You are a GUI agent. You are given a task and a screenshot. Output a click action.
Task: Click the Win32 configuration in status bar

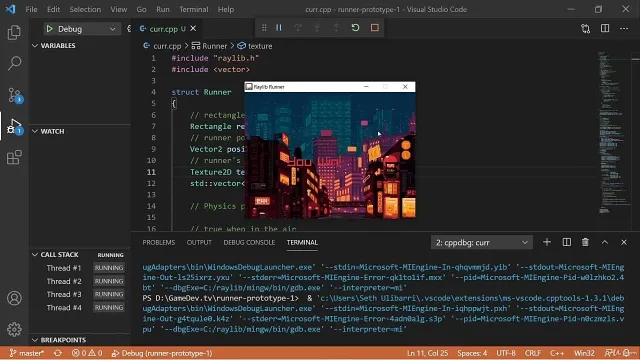(584, 353)
